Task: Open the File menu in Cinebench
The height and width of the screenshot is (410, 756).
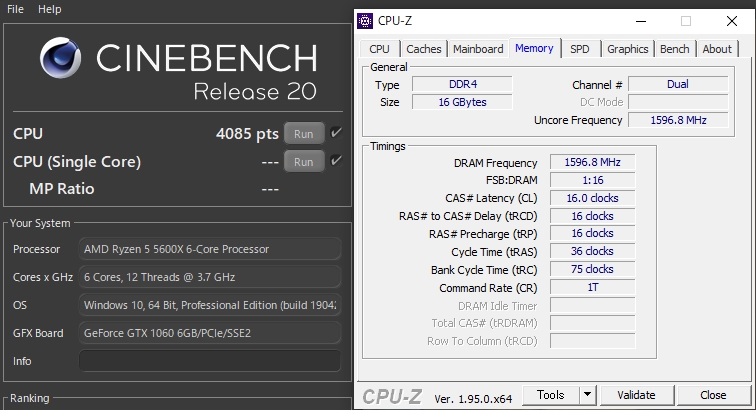Action: click(x=15, y=9)
